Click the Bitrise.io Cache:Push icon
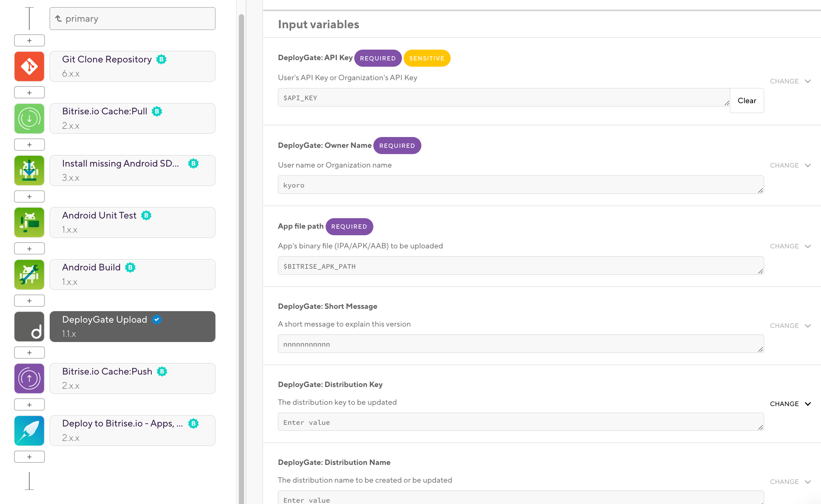821x504 pixels. click(29, 378)
